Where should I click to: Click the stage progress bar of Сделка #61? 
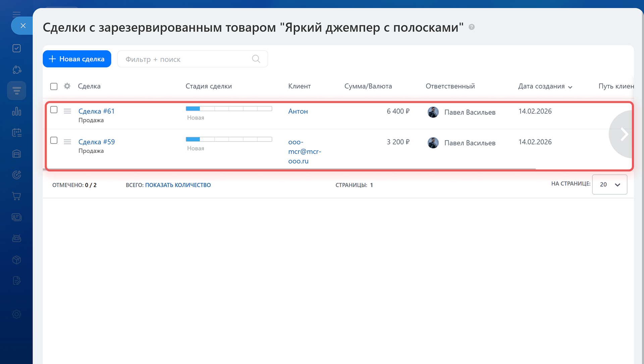229,109
